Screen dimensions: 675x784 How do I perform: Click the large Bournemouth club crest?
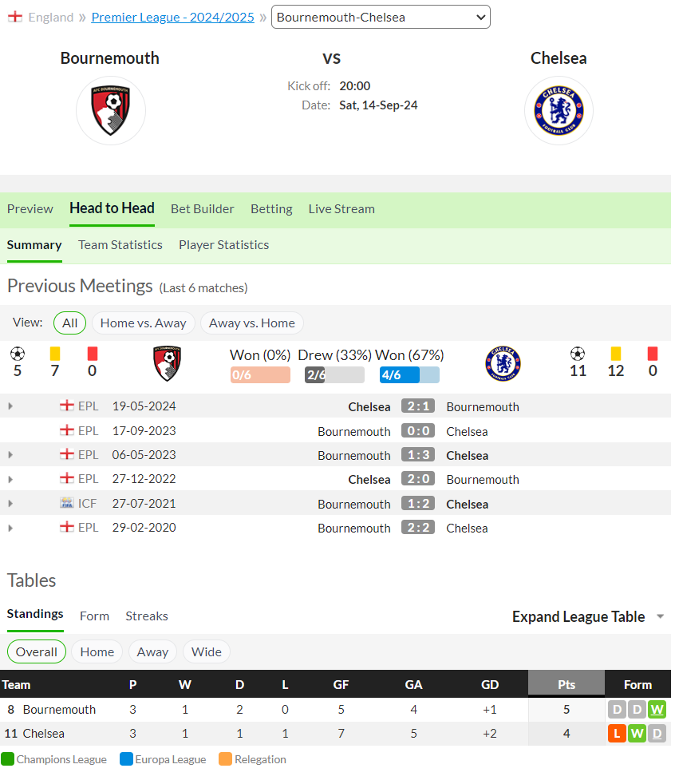110,110
